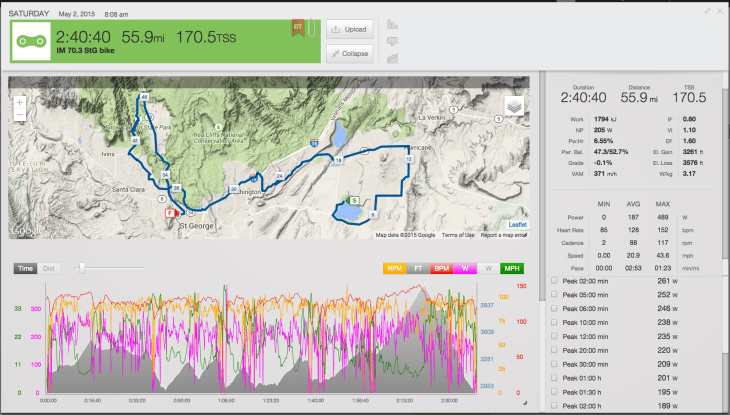Switch the graph axis to Dist
Screen dimensions: 730x415
(x=49, y=268)
